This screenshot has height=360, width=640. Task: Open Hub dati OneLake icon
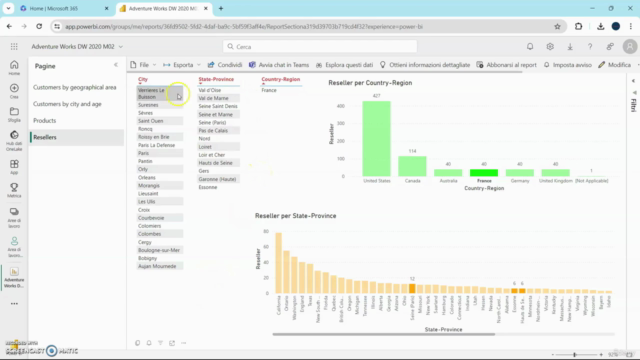point(14,140)
